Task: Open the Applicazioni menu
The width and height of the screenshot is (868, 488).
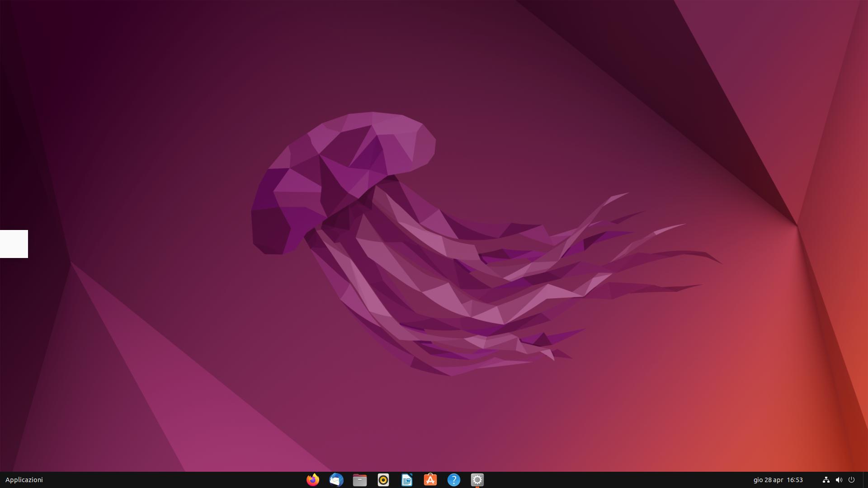Action: tap(24, 480)
